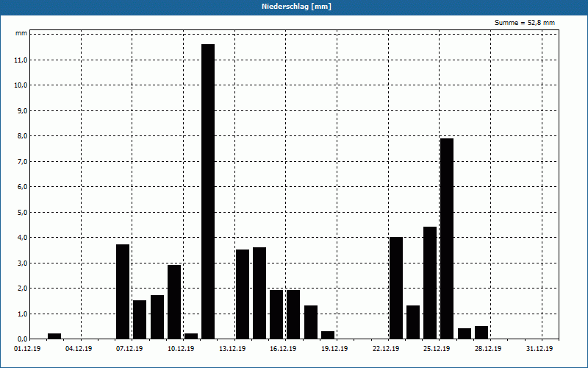Click the 1,0 y-axis value
The width and height of the screenshot is (588, 368).
click(x=21, y=314)
